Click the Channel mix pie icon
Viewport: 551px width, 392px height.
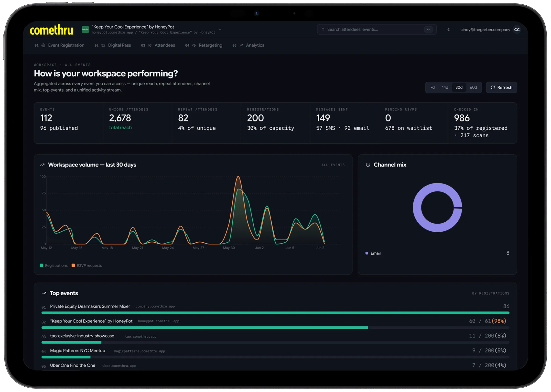pos(368,165)
